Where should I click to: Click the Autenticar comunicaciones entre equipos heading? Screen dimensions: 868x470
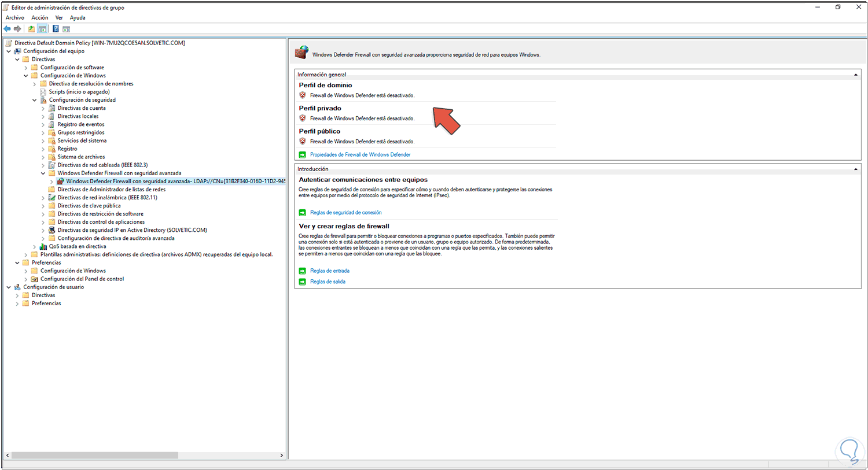tap(363, 180)
